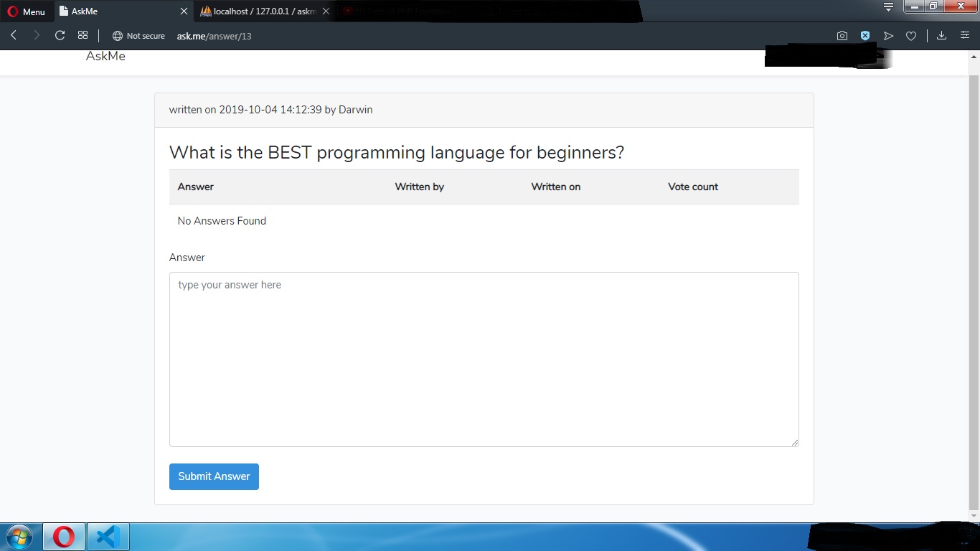The height and width of the screenshot is (551, 980).
Task: Click the question title about programming language
Action: coord(397,152)
